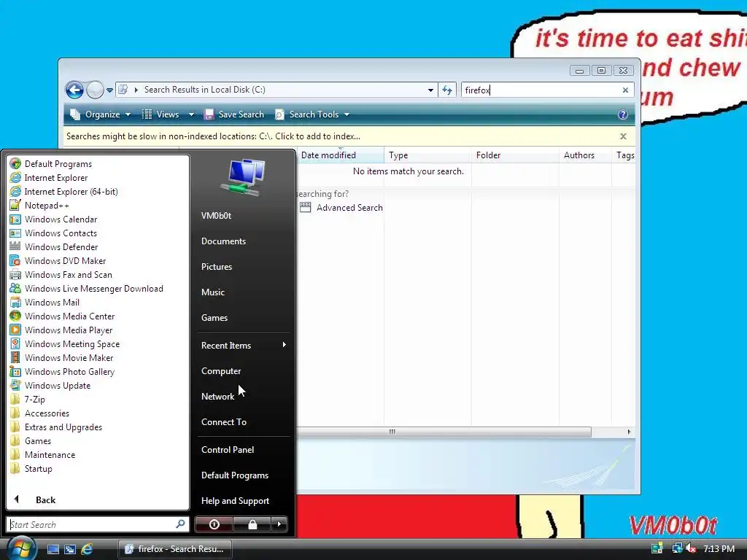Open Control Panel
The width and height of the screenshot is (747, 560).
(228, 449)
